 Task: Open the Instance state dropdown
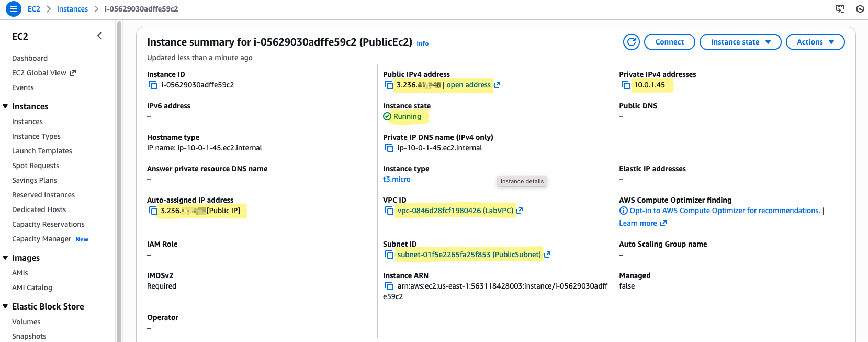(740, 42)
